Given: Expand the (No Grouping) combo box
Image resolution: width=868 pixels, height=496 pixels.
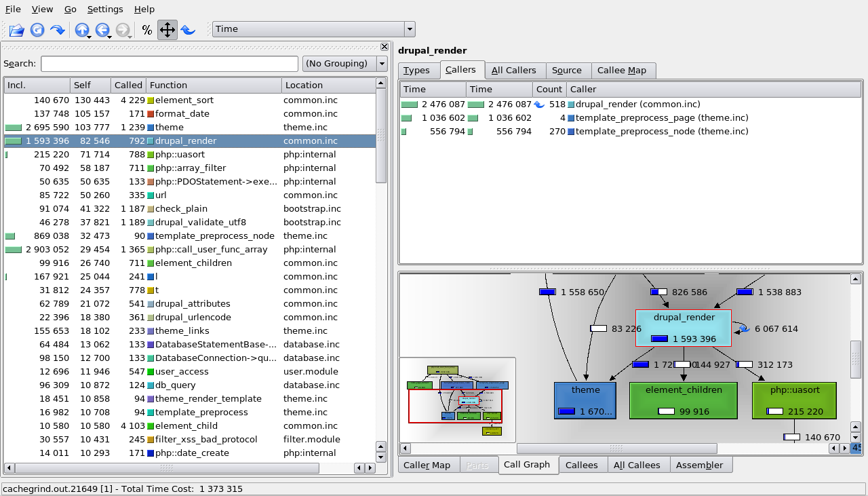Looking at the screenshot, I should 344,64.
